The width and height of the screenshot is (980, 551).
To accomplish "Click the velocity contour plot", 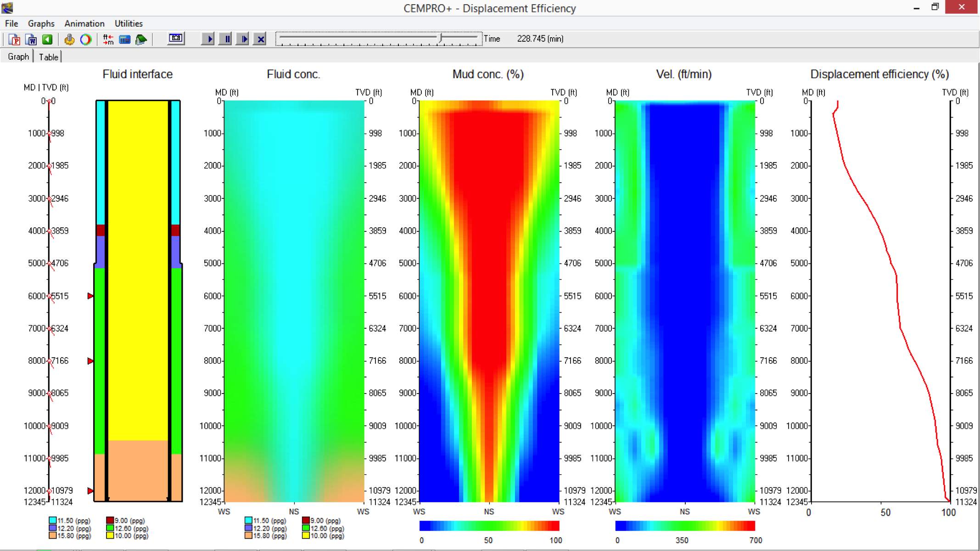I will pos(685,301).
